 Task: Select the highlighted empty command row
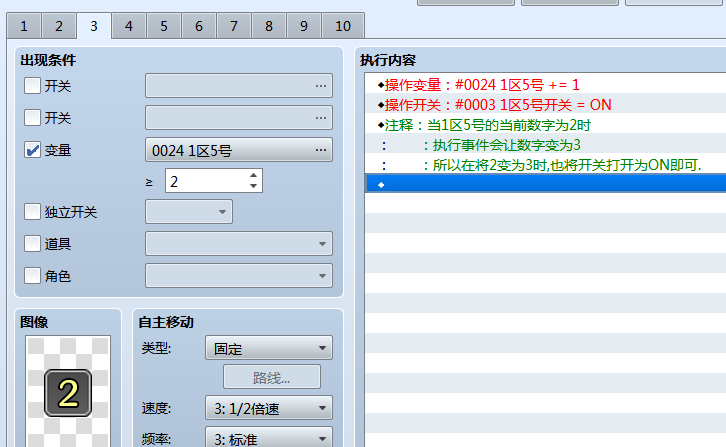(545, 184)
